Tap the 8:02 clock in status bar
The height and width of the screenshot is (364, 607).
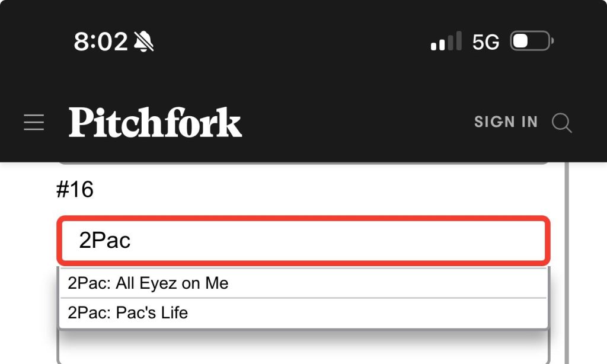click(x=101, y=41)
